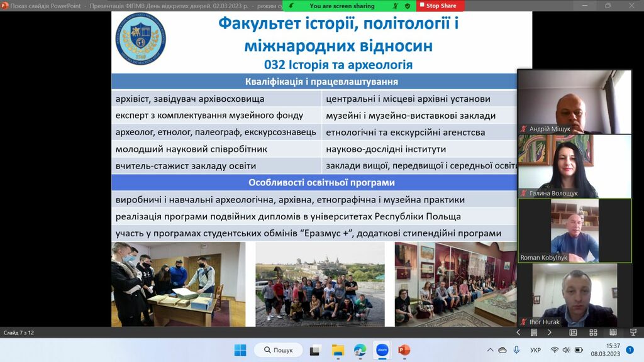This screenshot has height=362, width=644.
Task: Open Reading View in status bar
Action: coord(613,332)
